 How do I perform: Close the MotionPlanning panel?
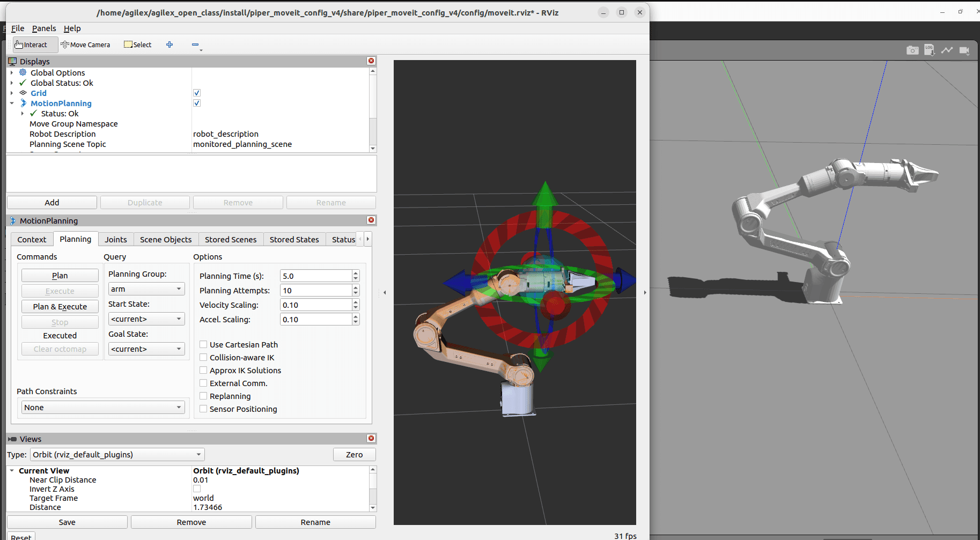[371, 220]
